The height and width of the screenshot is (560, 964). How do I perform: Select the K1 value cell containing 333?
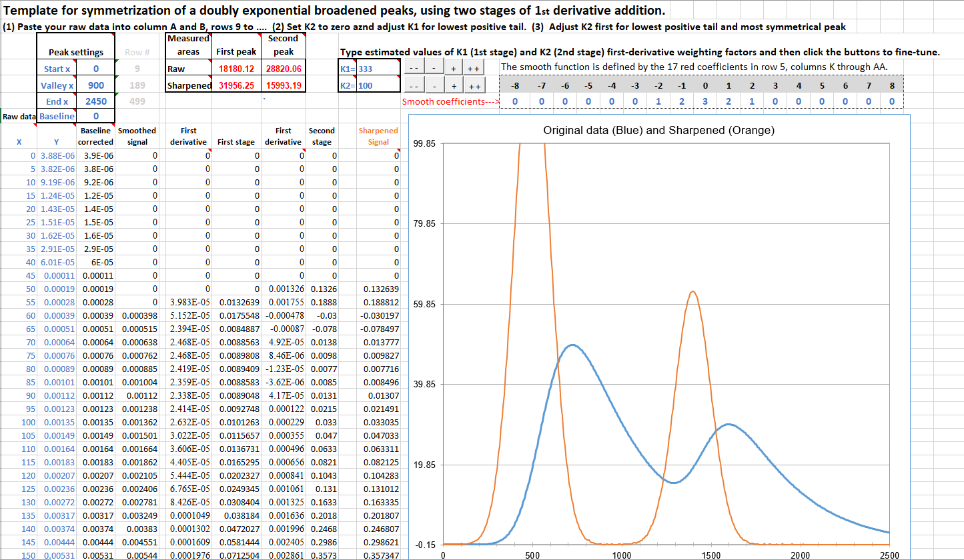(378, 69)
